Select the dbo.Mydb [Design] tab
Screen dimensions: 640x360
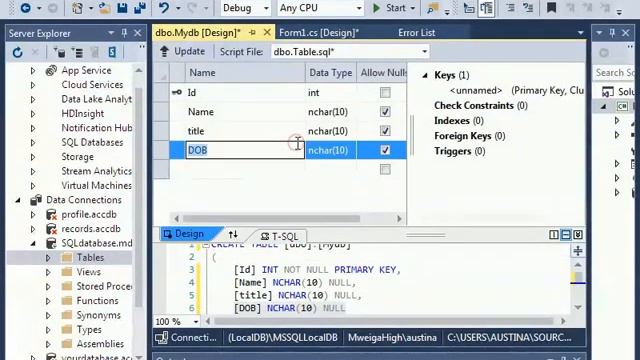point(198,33)
